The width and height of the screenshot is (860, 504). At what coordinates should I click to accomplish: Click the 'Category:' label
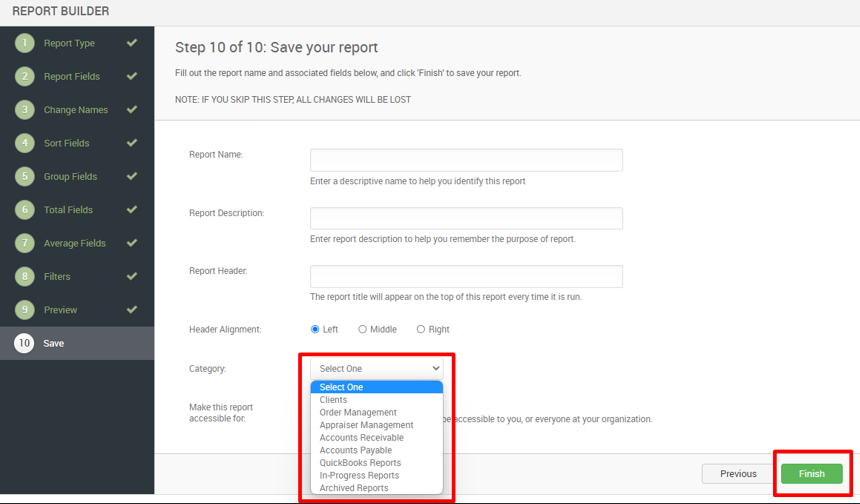coord(207,369)
